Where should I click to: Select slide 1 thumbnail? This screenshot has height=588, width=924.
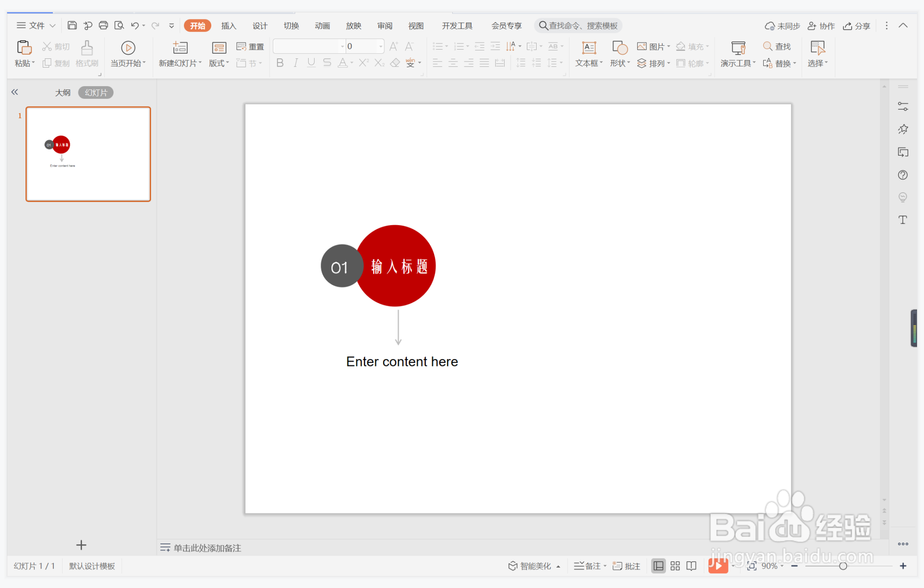88,154
